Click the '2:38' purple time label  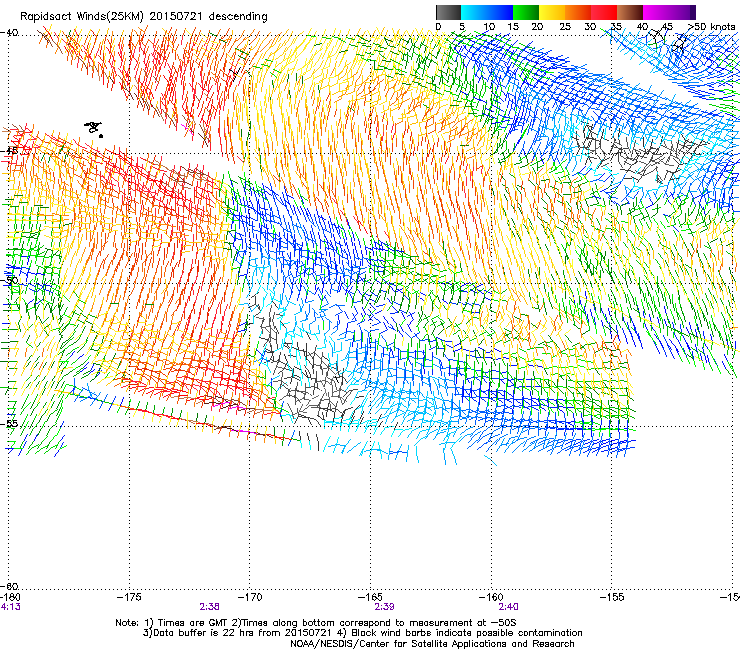point(209,607)
